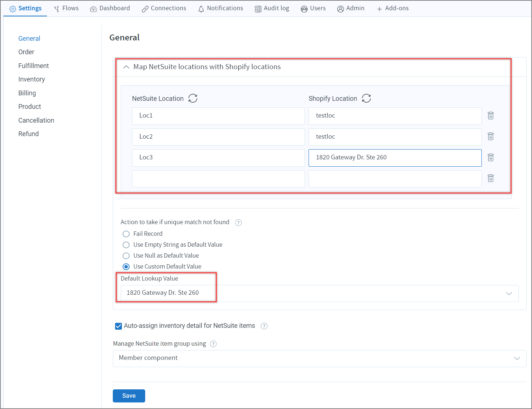Delete the Loc1 mapping row

(491, 115)
